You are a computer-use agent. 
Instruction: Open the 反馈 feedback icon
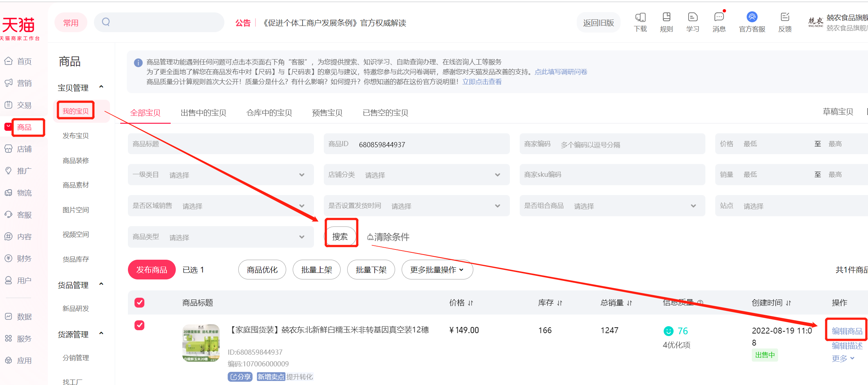coord(785,22)
